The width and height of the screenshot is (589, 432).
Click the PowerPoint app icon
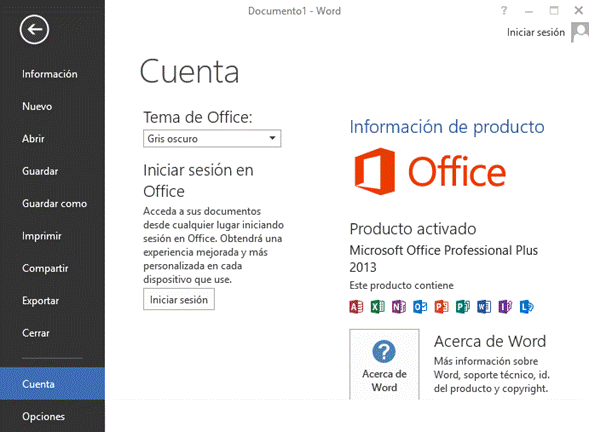(441, 307)
